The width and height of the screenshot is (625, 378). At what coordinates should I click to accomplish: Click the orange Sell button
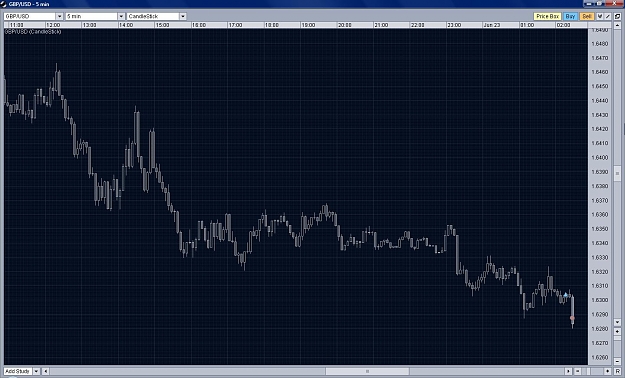click(587, 16)
